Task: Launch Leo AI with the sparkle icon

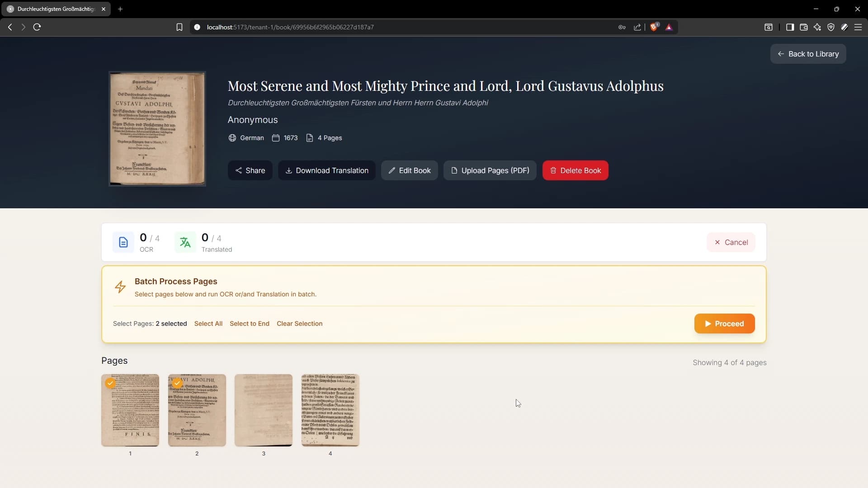Action: point(818,27)
